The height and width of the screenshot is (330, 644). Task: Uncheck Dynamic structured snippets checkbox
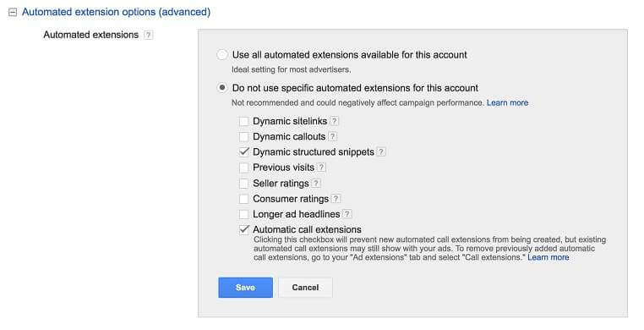(244, 152)
